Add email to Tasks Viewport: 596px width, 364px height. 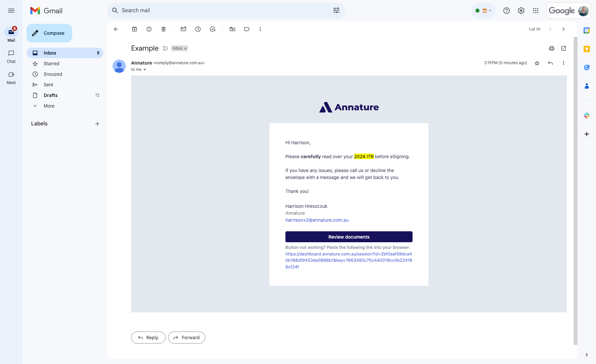(x=213, y=29)
